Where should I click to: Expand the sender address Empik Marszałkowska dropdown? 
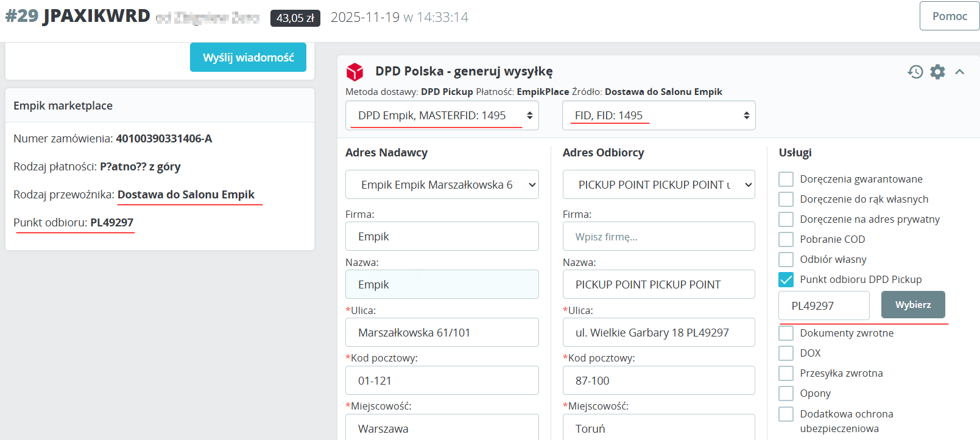442,185
